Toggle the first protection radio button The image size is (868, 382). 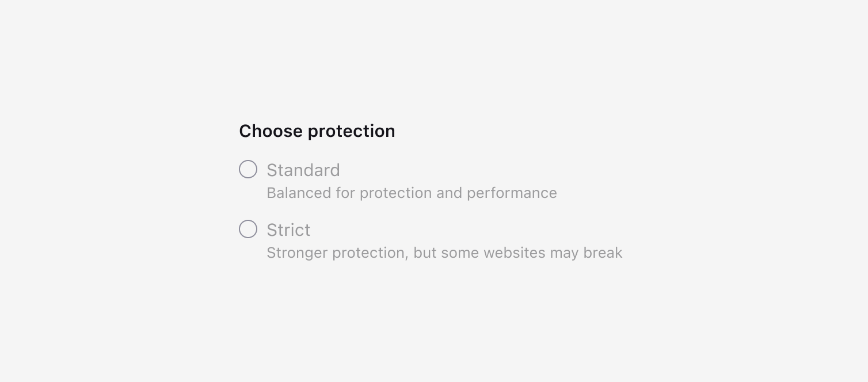click(248, 169)
